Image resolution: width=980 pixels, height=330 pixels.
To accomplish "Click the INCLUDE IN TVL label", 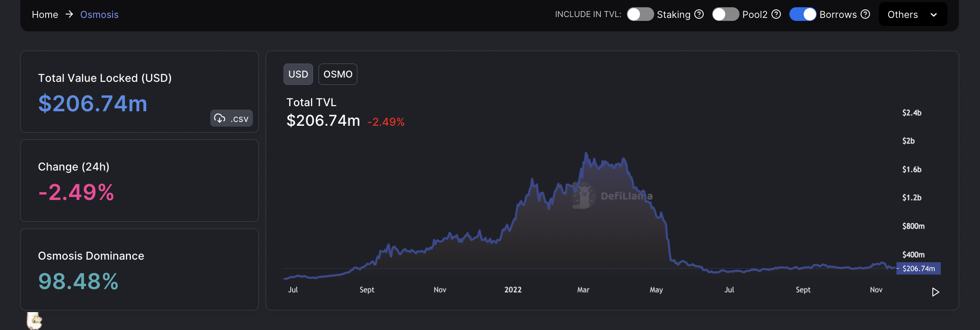I will (588, 14).
